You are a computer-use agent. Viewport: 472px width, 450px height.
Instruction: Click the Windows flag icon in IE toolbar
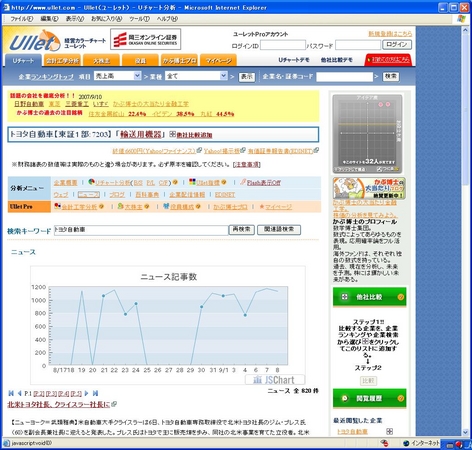[x=461, y=19]
